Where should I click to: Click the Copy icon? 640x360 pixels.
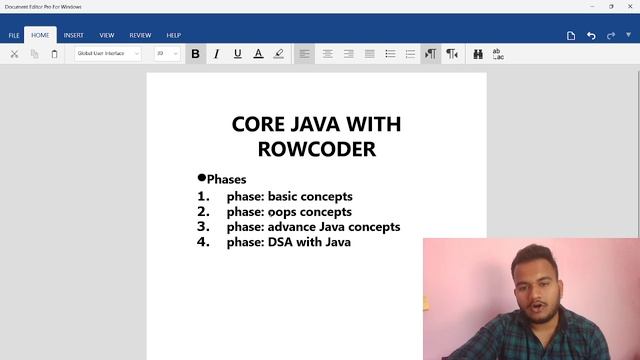coord(34,54)
